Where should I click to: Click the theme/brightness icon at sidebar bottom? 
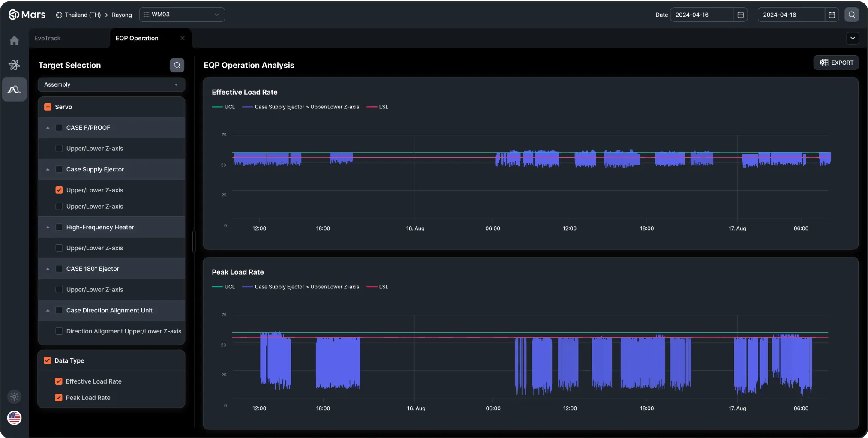[14, 396]
